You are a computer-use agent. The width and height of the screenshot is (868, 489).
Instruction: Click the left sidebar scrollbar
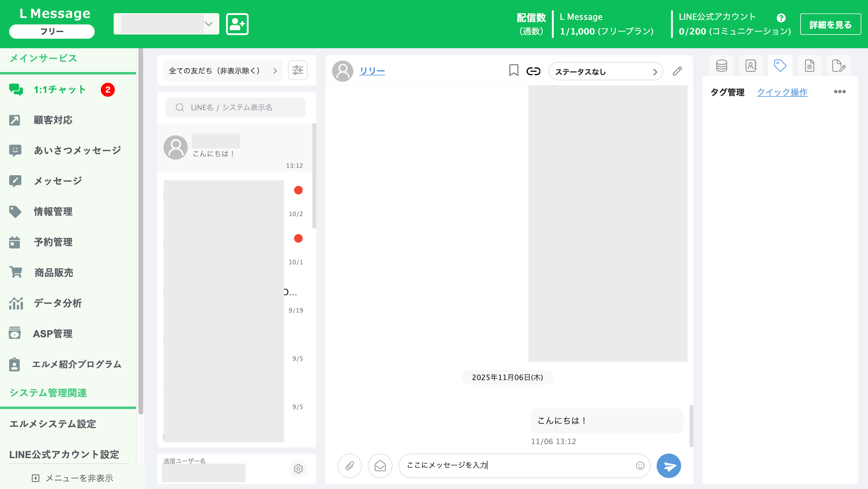[141, 231]
